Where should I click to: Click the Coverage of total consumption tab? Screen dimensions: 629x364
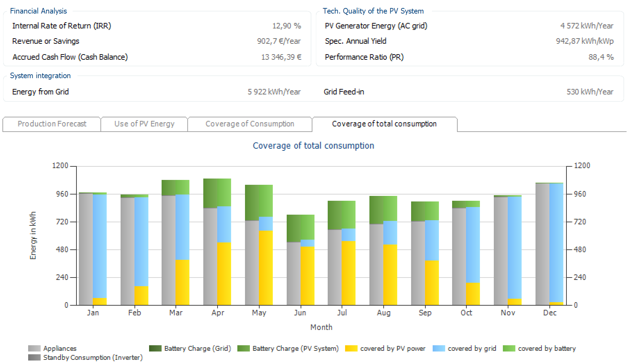point(384,124)
